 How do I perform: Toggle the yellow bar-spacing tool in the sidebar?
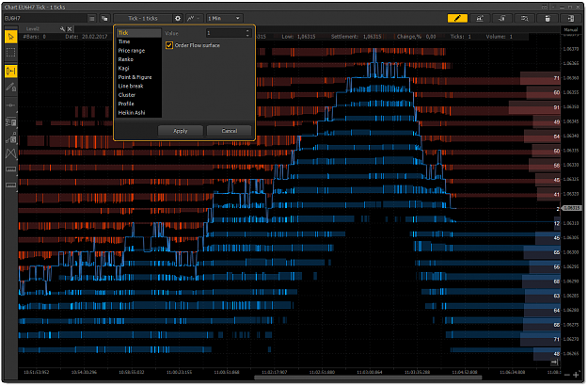[11, 71]
